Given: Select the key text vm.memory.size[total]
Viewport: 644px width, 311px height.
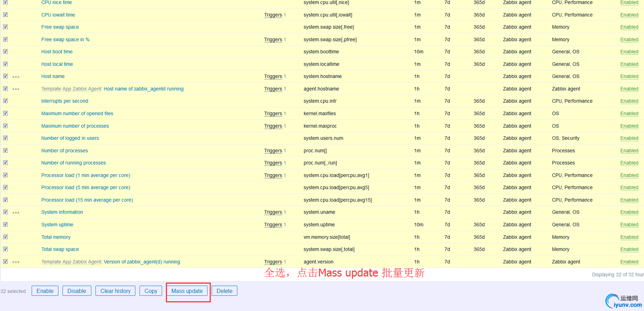Looking at the screenshot, I should tap(327, 237).
